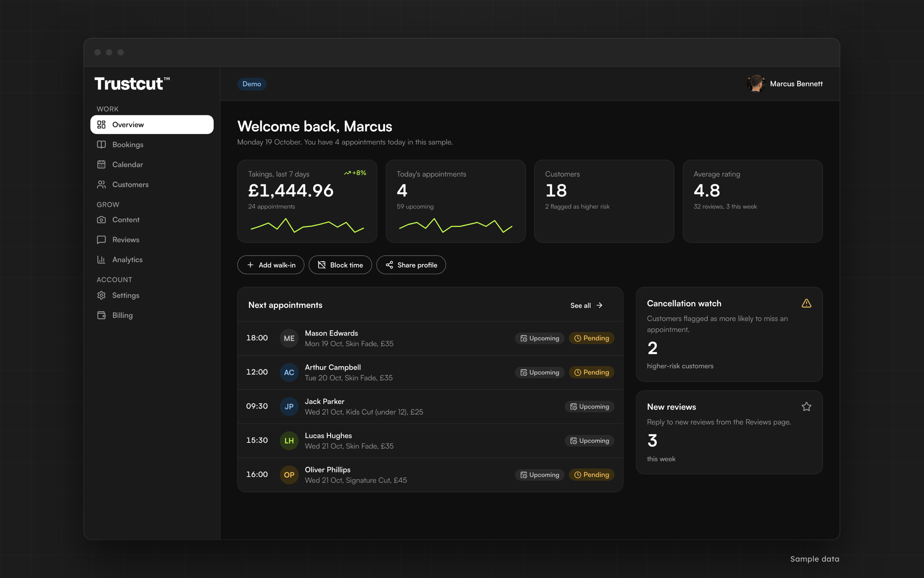Go to the Calendar page
The image size is (924, 578).
tap(152, 164)
